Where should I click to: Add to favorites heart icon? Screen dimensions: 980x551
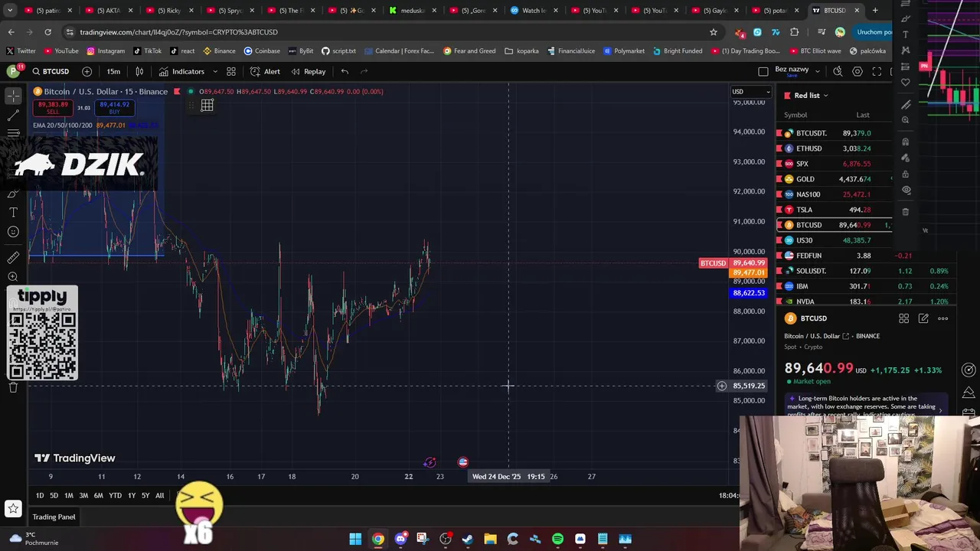coord(906,83)
